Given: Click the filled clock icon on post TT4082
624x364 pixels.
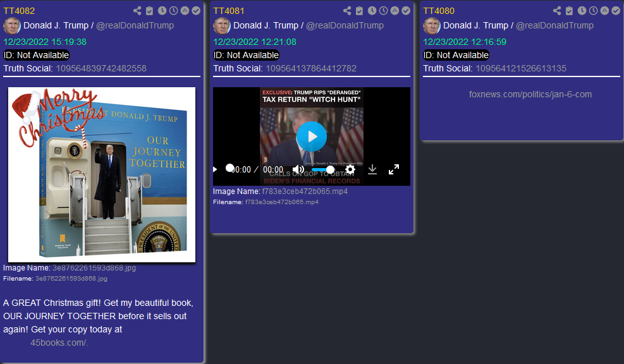Looking at the screenshot, I should 162,11.
